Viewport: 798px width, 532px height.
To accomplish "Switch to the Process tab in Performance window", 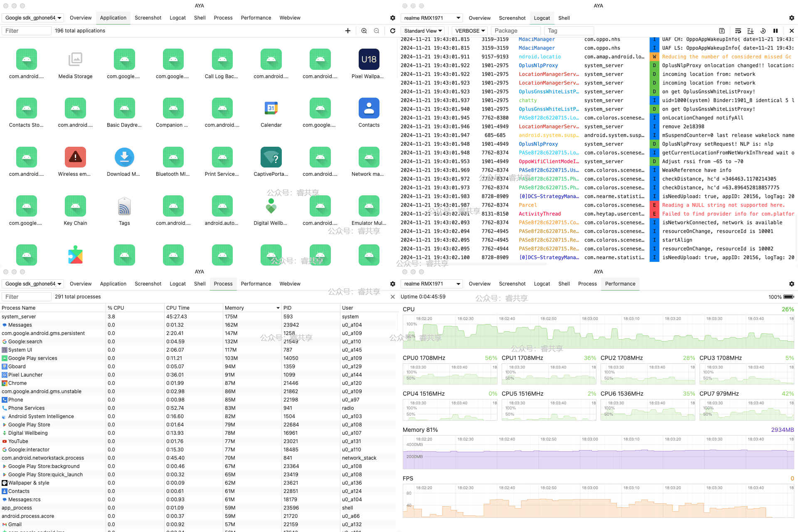I will (x=587, y=284).
